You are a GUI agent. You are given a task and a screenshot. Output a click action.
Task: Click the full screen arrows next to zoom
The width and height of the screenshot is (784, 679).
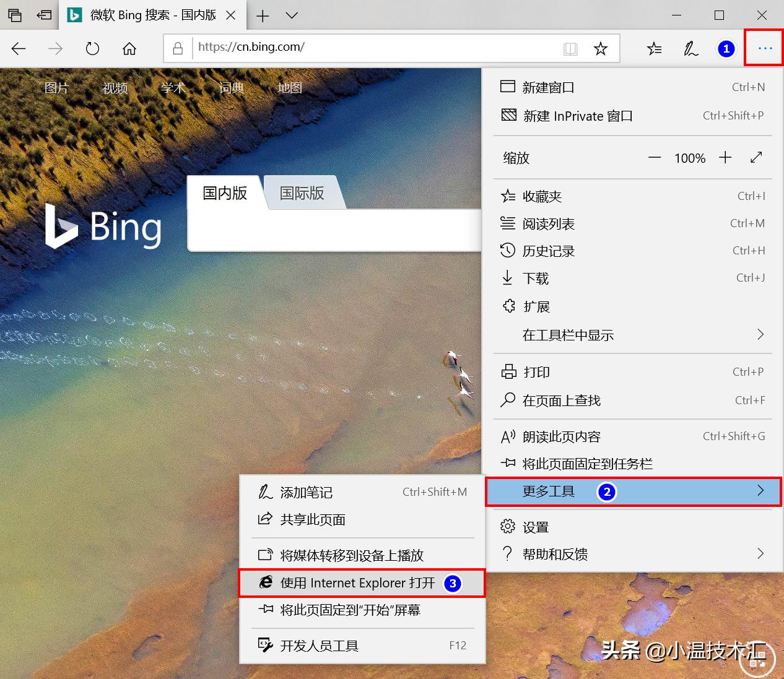coord(756,158)
